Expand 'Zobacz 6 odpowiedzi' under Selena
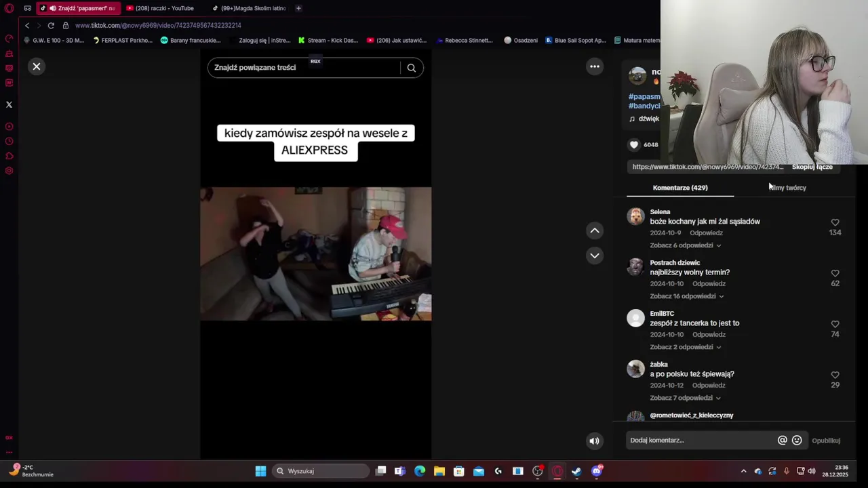This screenshot has width=868, height=488. click(685, 245)
